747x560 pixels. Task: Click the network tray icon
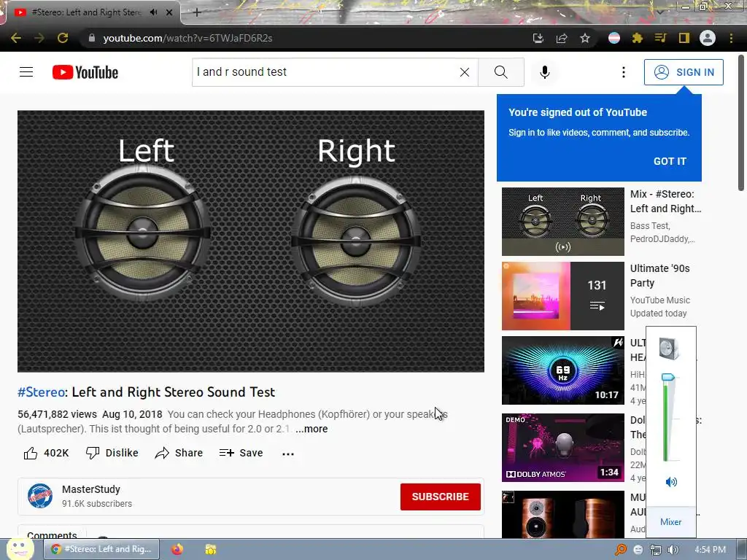click(656, 550)
